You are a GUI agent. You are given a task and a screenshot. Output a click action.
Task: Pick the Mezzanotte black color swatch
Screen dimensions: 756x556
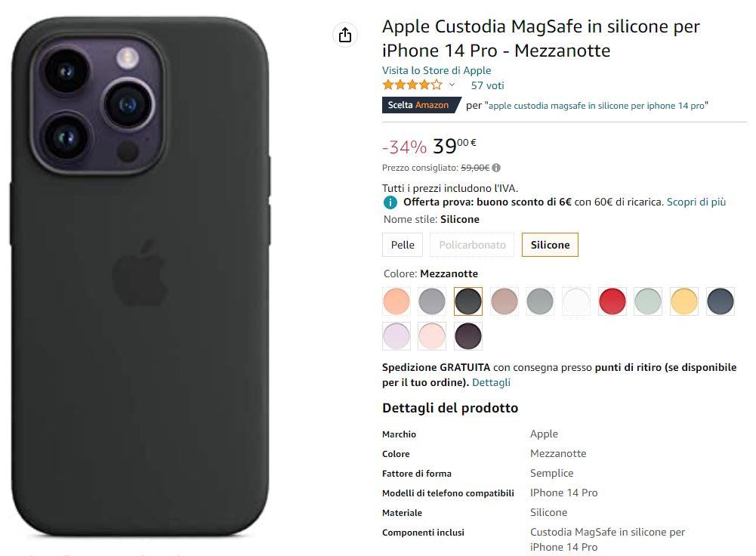point(468,301)
